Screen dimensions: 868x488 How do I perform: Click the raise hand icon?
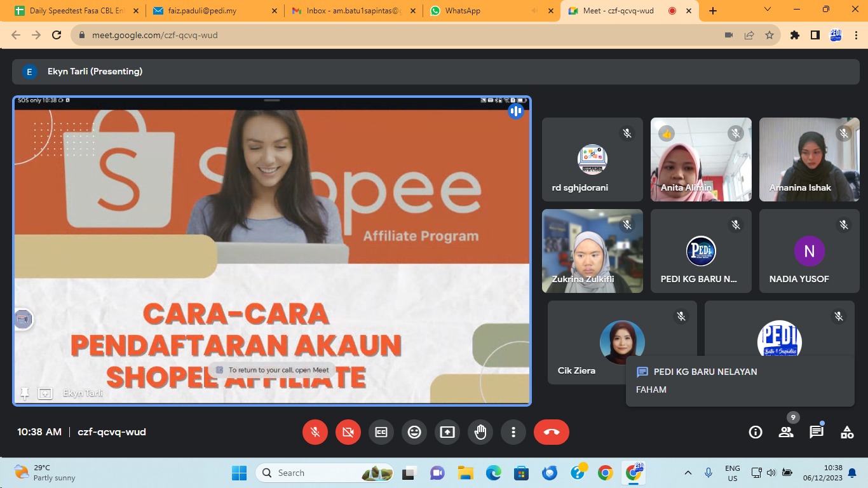tap(480, 432)
